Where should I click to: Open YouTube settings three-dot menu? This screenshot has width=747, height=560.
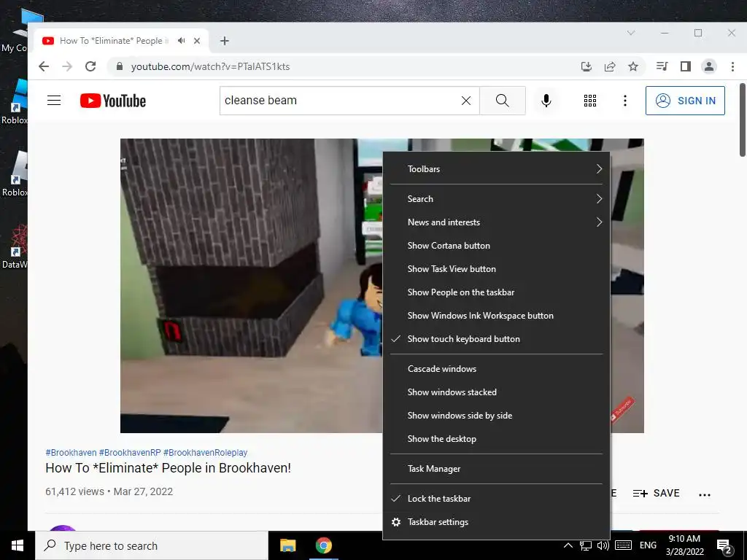[x=625, y=101]
